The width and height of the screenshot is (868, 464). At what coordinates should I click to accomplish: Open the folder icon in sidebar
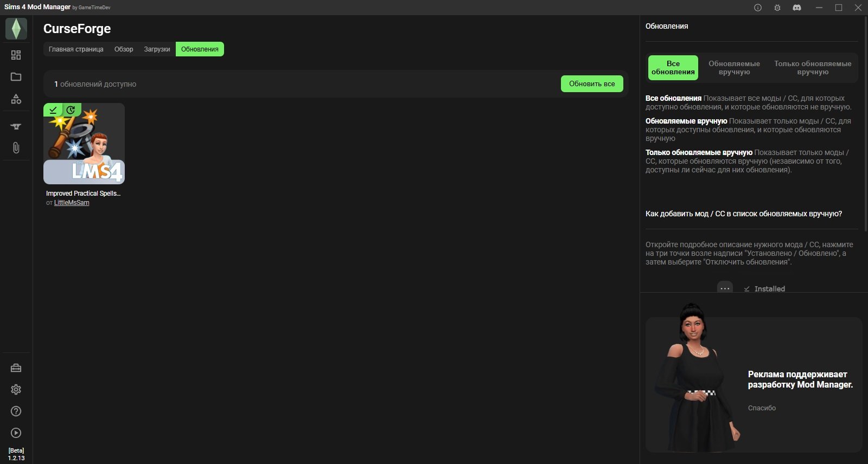click(16, 77)
